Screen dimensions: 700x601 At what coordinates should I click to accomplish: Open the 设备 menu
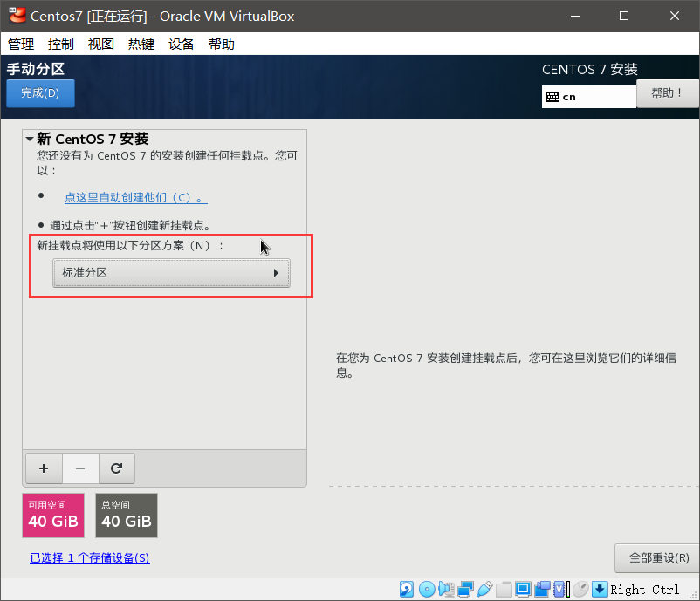click(182, 44)
